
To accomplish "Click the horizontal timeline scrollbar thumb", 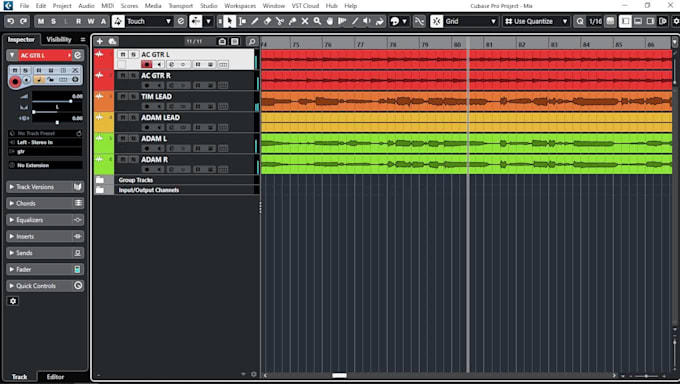I will tap(339, 375).
